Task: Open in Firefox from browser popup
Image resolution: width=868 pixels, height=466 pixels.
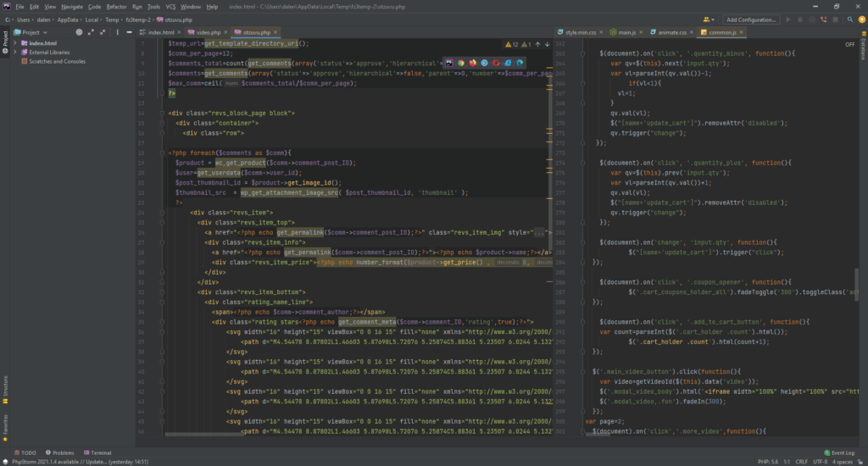Action: 472,63
